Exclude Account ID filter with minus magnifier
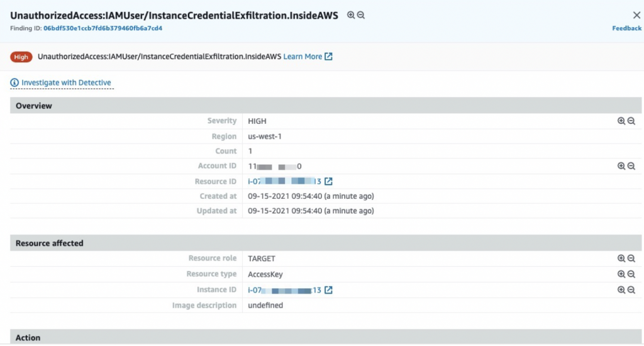The width and height of the screenshot is (644, 346). click(x=631, y=166)
